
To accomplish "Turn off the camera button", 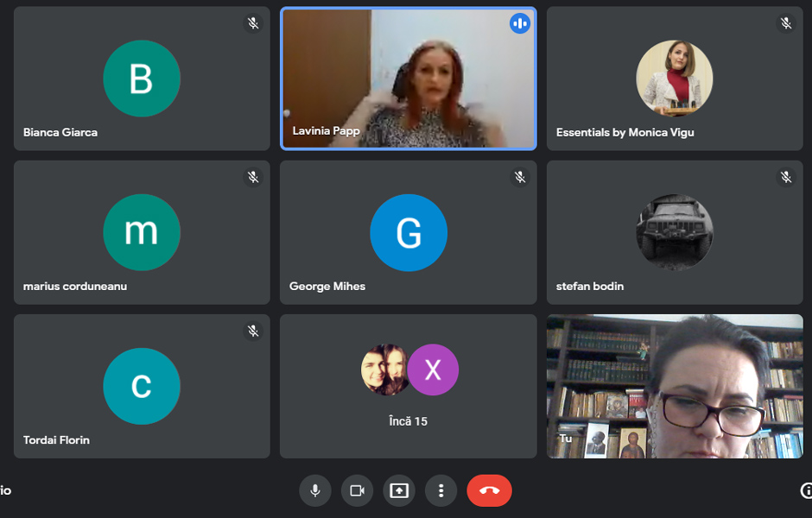I will pyautogui.click(x=357, y=490).
